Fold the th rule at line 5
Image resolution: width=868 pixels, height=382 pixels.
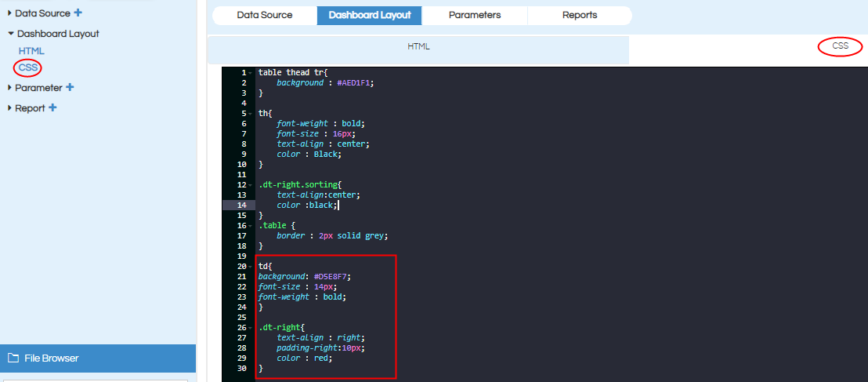[x=251, y=114]
